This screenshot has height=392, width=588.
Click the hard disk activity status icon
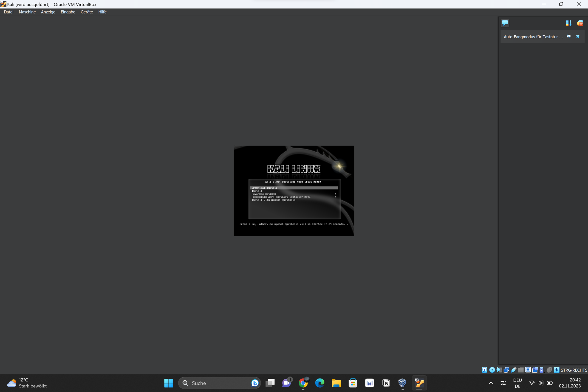tap(485, 370)
